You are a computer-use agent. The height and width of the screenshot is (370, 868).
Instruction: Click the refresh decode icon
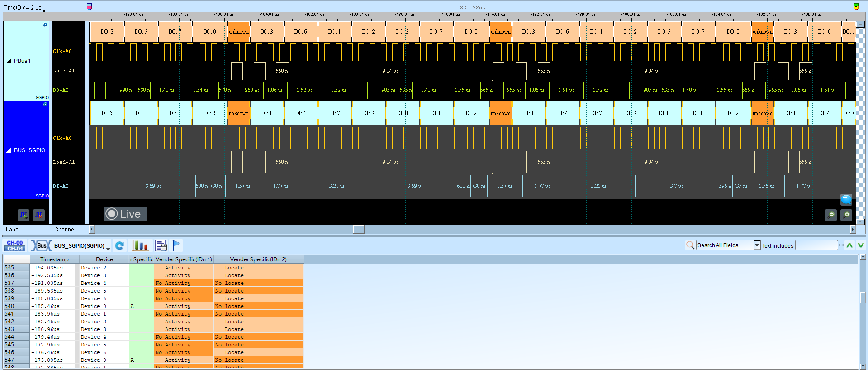119,245
